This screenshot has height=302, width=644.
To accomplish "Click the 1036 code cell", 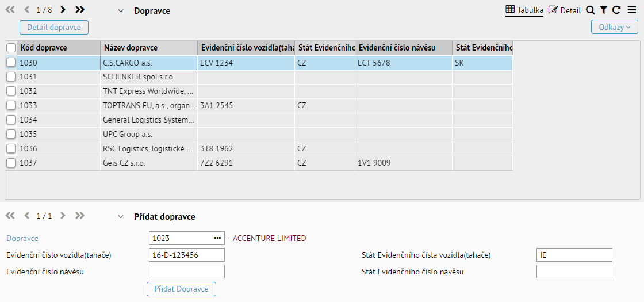I will coord(59,149).
